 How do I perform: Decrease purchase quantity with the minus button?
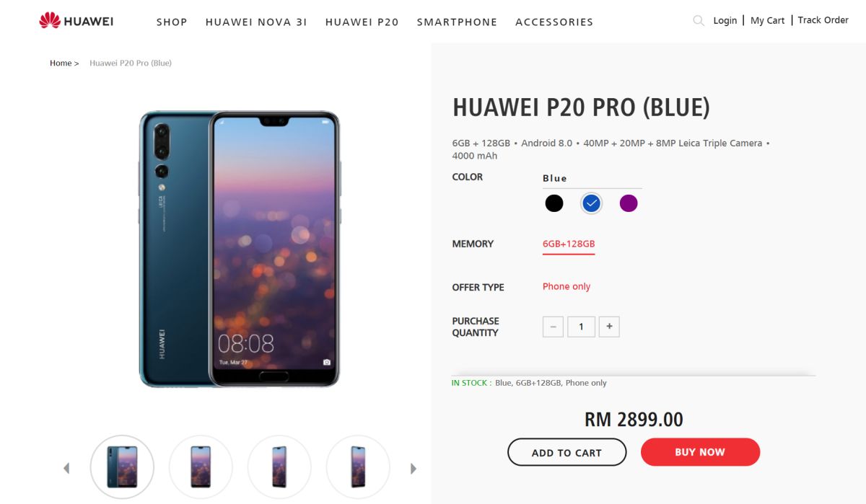553,327
